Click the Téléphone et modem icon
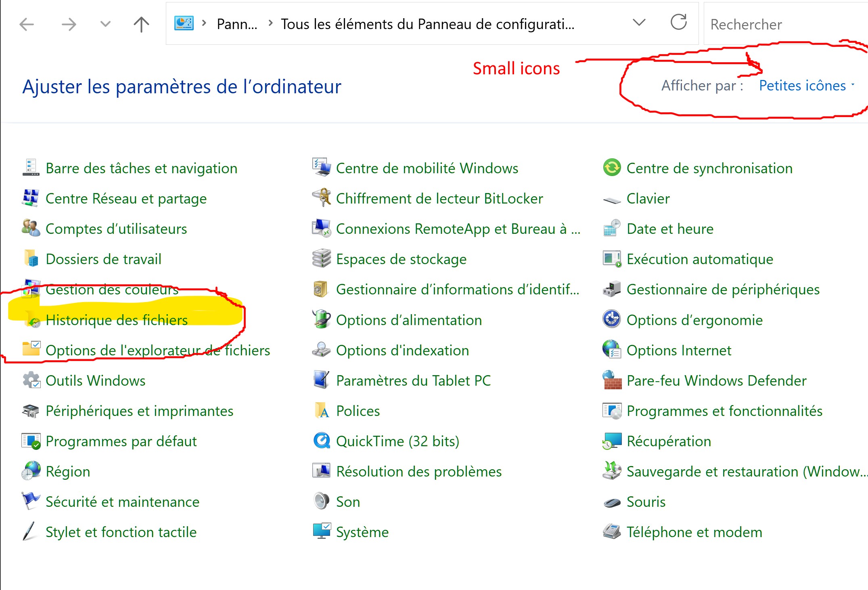 click(612, 531)
